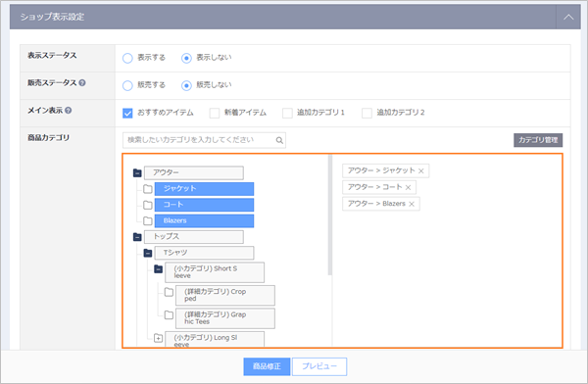The image size is (588, 384).
Task: Uncheck the おすすめアイテム checkbox
Action: click(127, 113)
